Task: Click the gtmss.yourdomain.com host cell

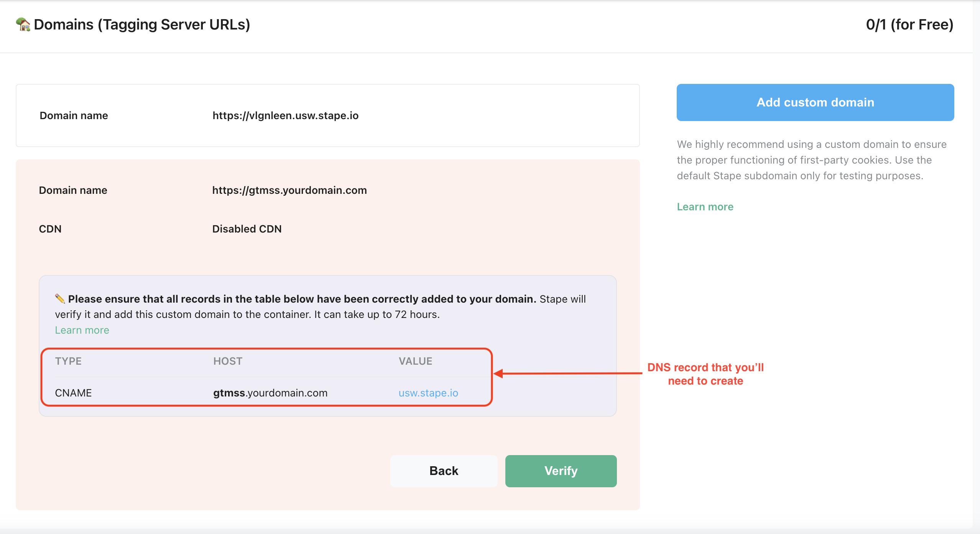Action: [x=270, y=393]
